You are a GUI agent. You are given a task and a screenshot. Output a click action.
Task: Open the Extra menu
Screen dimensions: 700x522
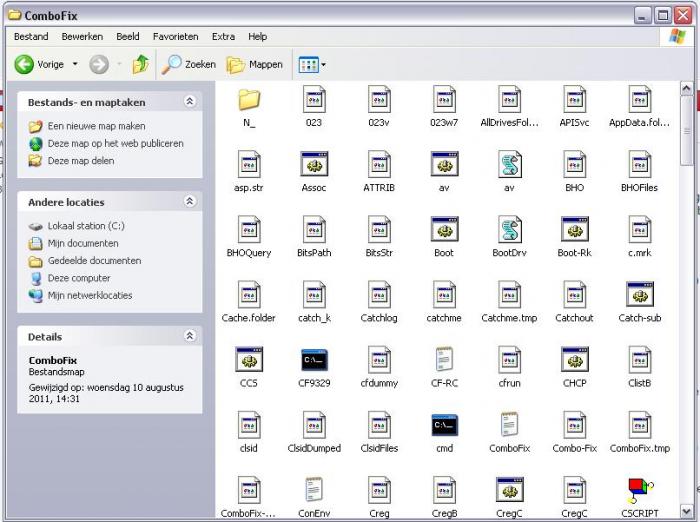tap(223, 37)
